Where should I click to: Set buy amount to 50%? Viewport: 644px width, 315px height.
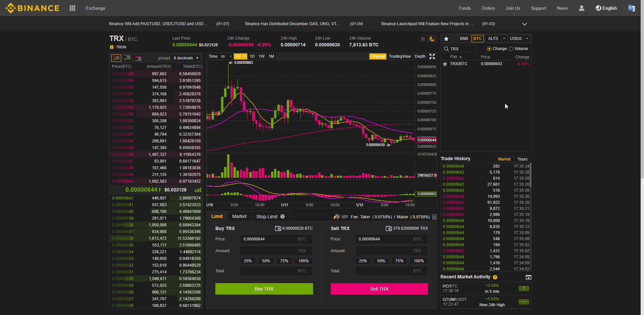click(x=266, y=261)
